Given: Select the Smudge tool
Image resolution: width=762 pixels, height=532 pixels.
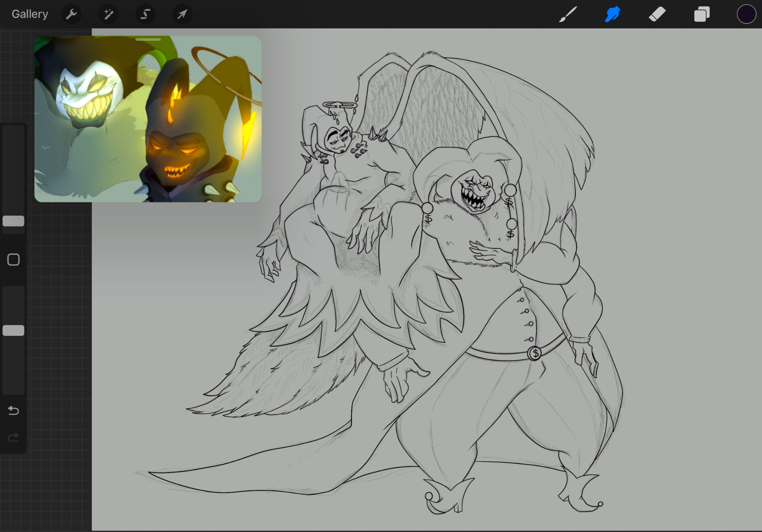Looking at the screenshot, I should coord(612,14).
